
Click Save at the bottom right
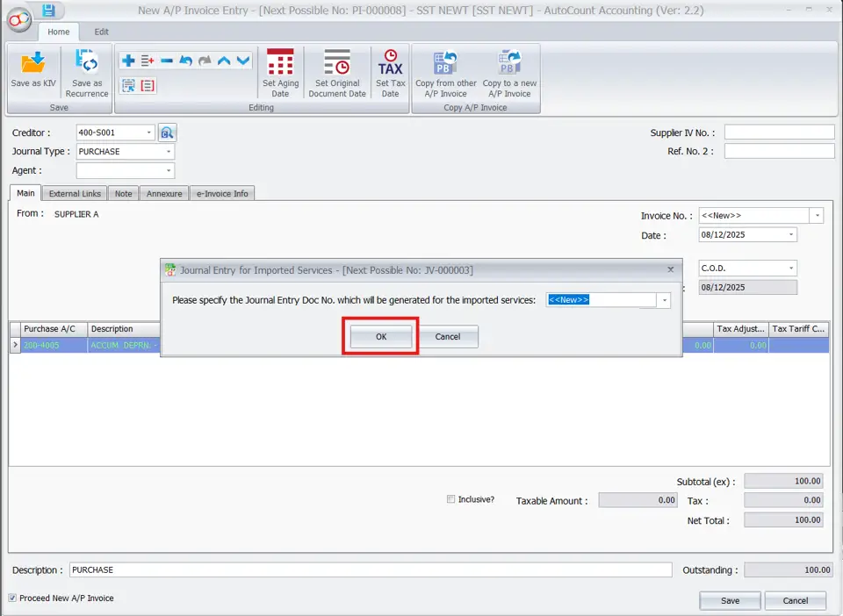tap(730, 600)
